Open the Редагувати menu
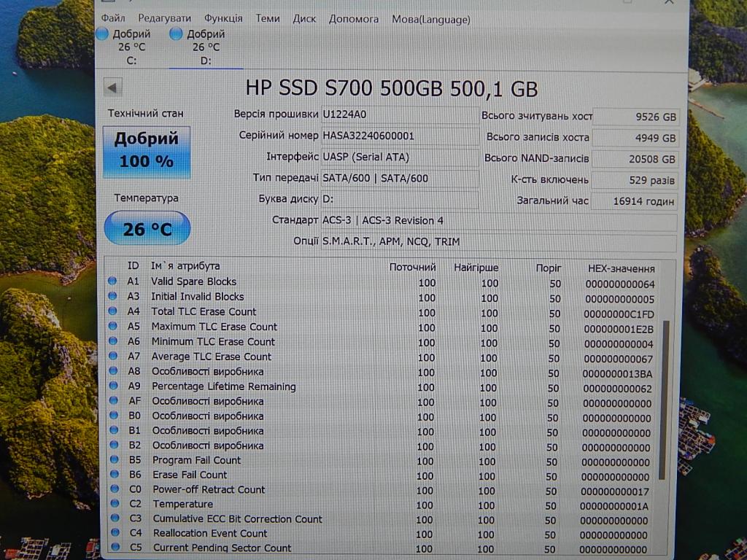 coord(164,18)
